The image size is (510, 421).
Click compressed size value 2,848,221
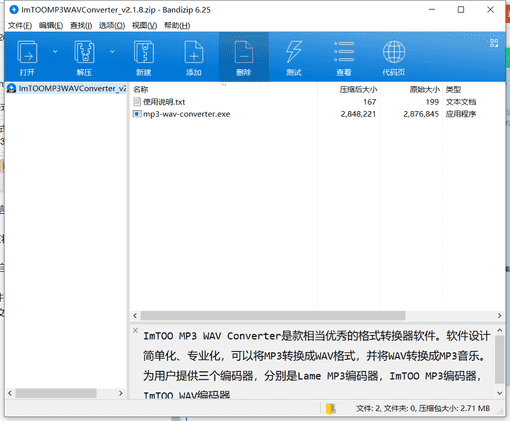[x=358, y=114]
